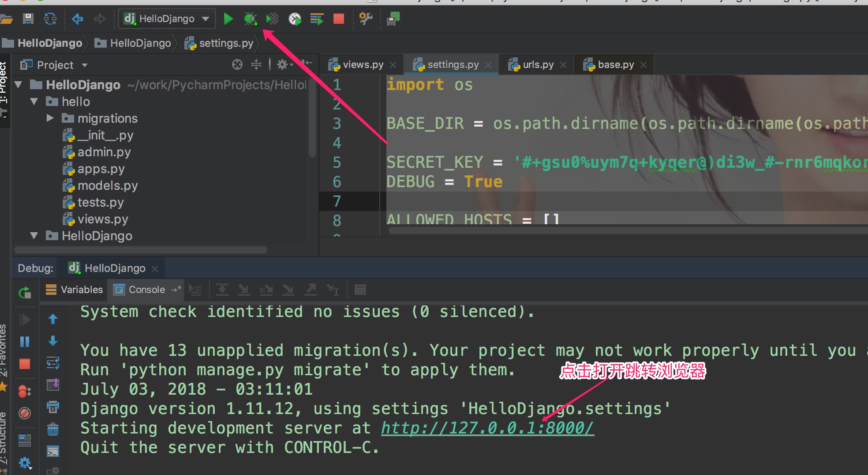
Task: Print the console output
Action: [x=53, y=407]
